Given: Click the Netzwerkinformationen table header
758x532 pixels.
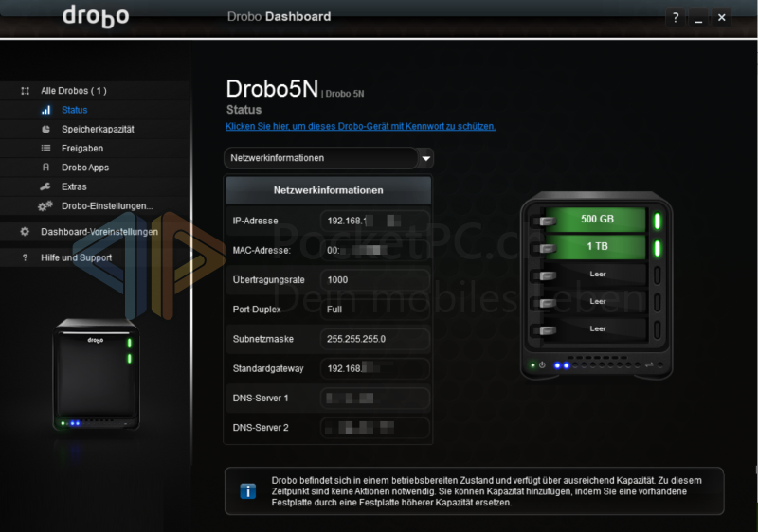Looking at the screenshot, I should (328, 190).
